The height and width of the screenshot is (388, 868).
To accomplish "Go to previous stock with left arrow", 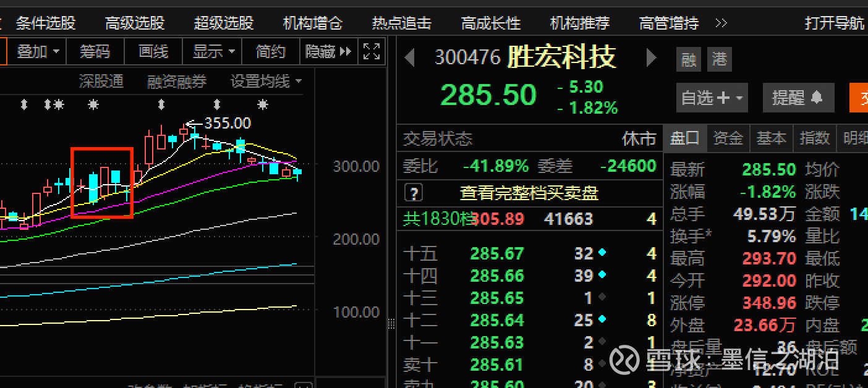I will tap(409, 58).
